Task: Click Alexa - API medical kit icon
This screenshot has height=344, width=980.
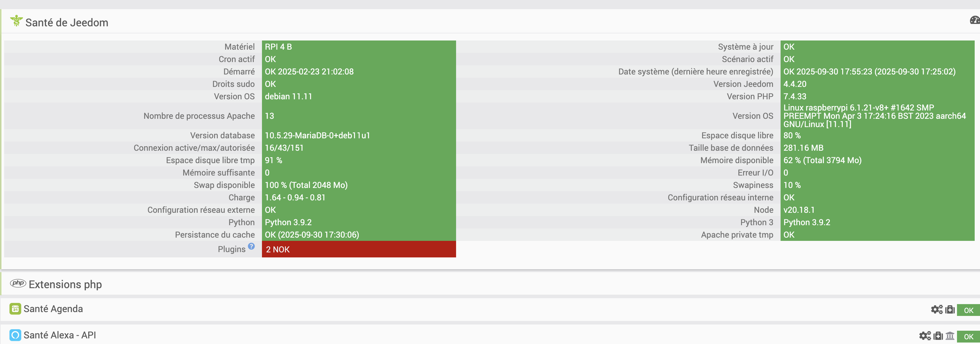Action: [x=938, y=336]
